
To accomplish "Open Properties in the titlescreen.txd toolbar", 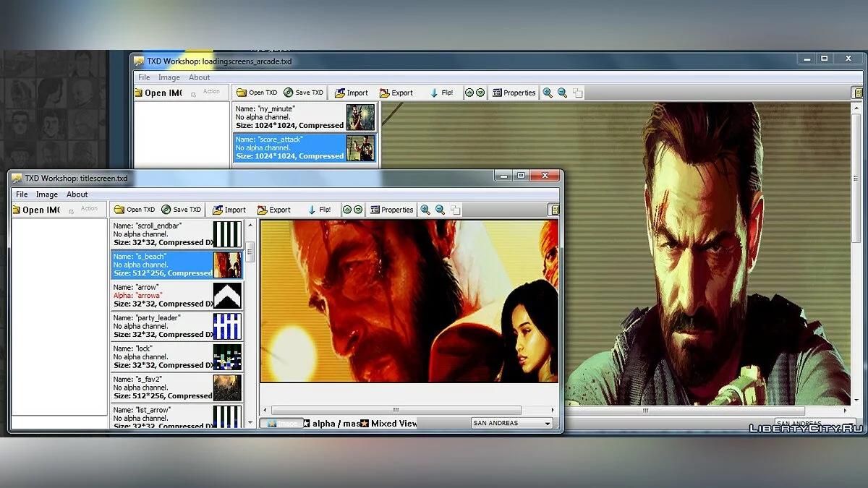I will point(391,210).
